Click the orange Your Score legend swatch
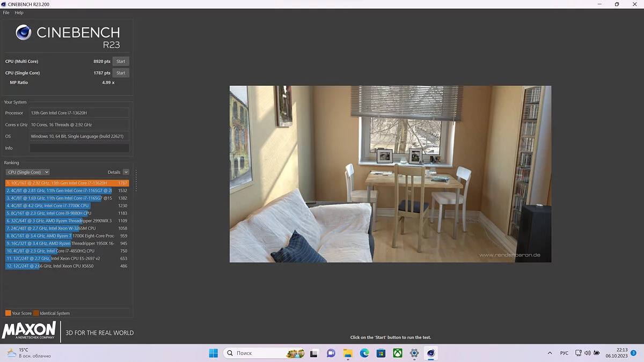Viewport: 644px width, 362px height. [8, 313]
